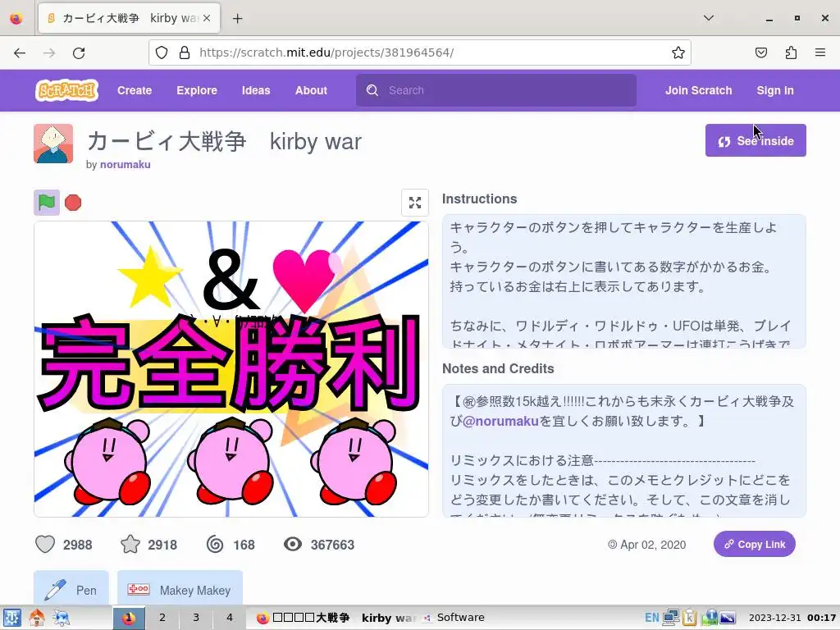Expand the list all tabs chevron
Image resolution: width=840 pixels, height=630 pixels.
pos(708,18)
